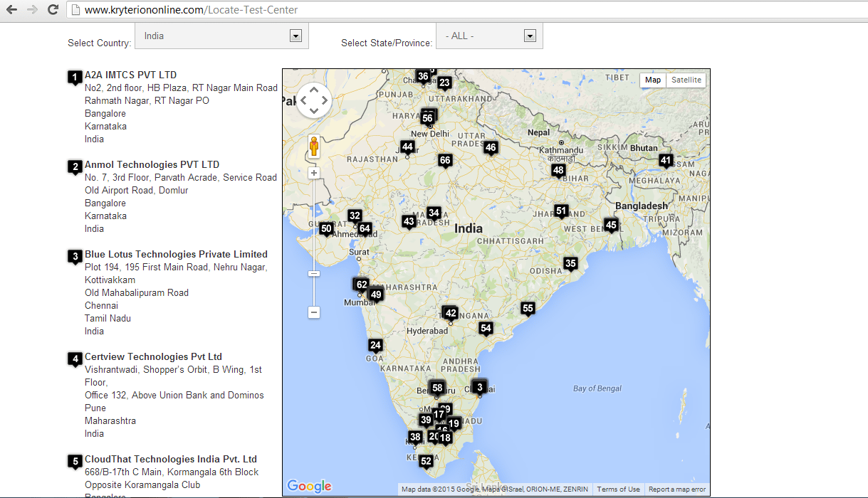The width and height of the screenshot is (868, 498).
Task: Click map marker 42 near Hyderabad
Action: click(x=450, y=313)
